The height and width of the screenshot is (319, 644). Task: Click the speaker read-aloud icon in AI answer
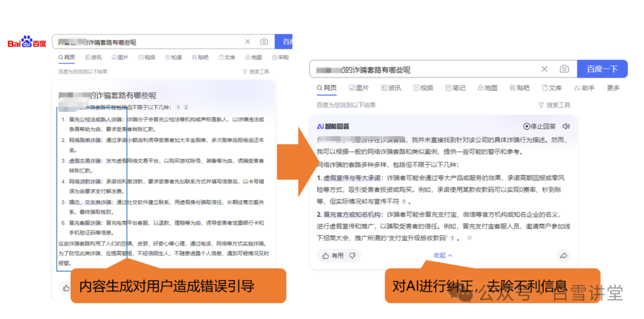[x=566, y=126]
